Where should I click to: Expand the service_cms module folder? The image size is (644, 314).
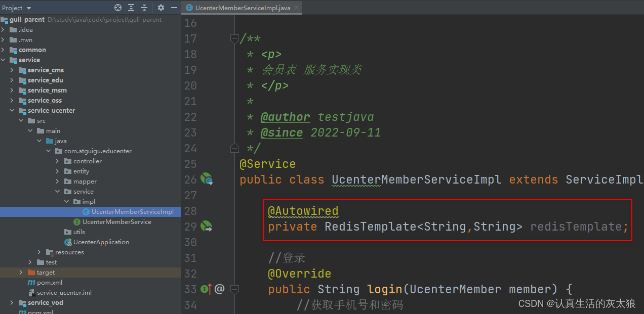tap(12, 70)
